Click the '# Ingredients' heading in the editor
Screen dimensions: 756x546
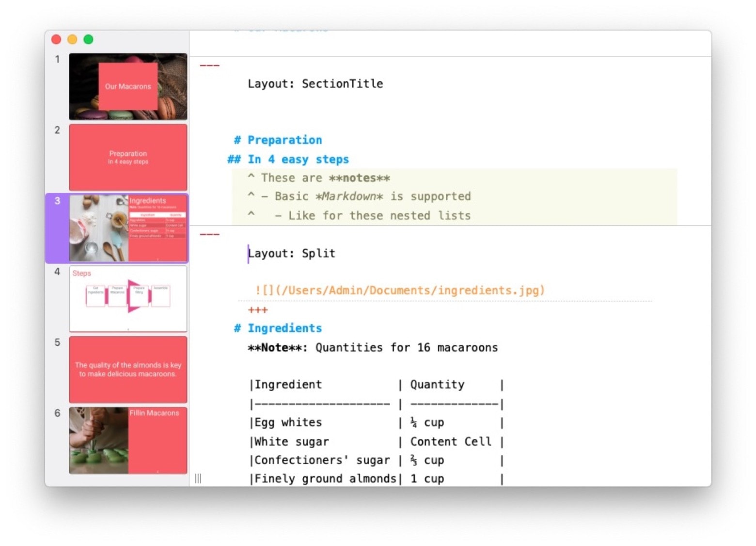point(278,328)
